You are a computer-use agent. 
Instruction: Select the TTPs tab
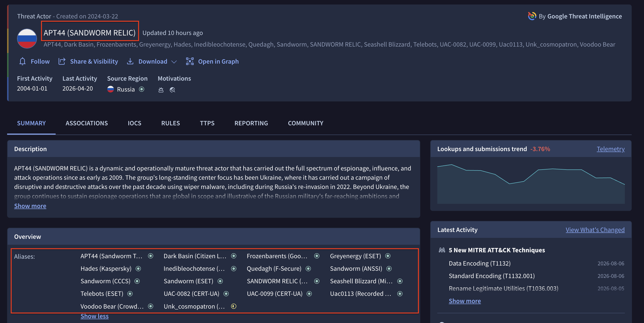point(207,123)
